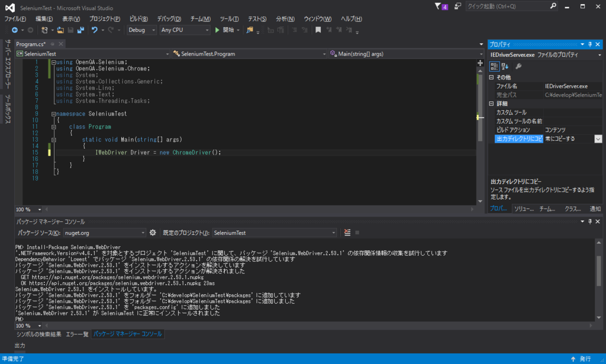Switch to the クラス... Class View tab
This screenshot has width=606, height=364.
pos(573,209)
